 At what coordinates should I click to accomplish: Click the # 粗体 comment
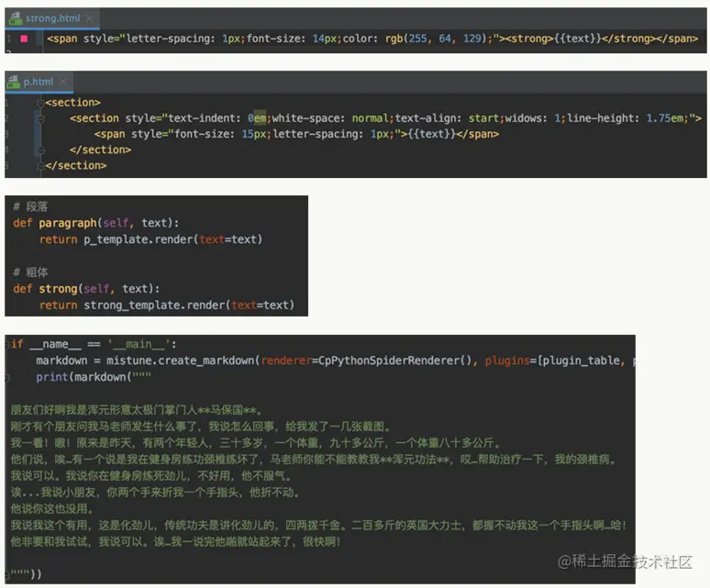[x=30, y=272]
